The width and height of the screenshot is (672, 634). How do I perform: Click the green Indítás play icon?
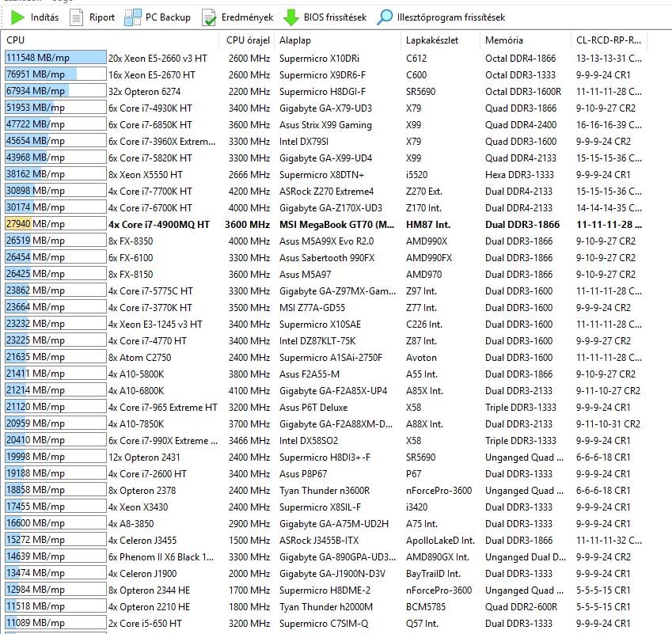pos(17,17)
